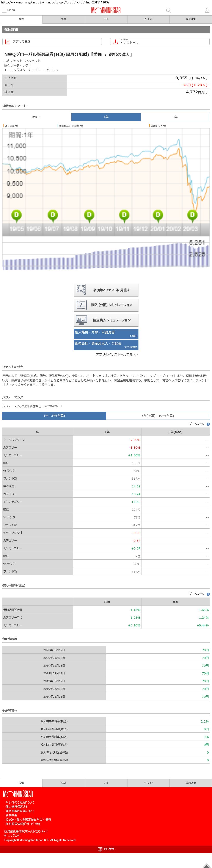Click the 19/07 dividend D marker on chart
This screenshot has height=868, width=212.
(x=53, y=215)
